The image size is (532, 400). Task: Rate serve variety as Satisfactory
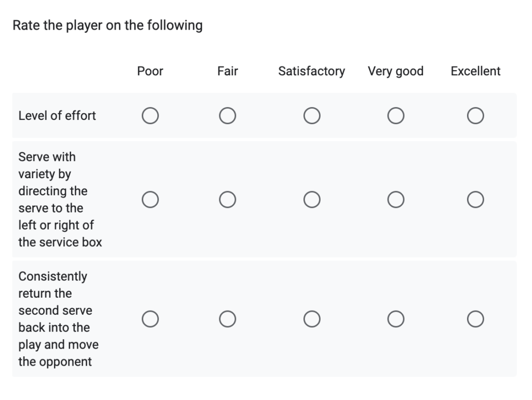click(x=312, y=199)
